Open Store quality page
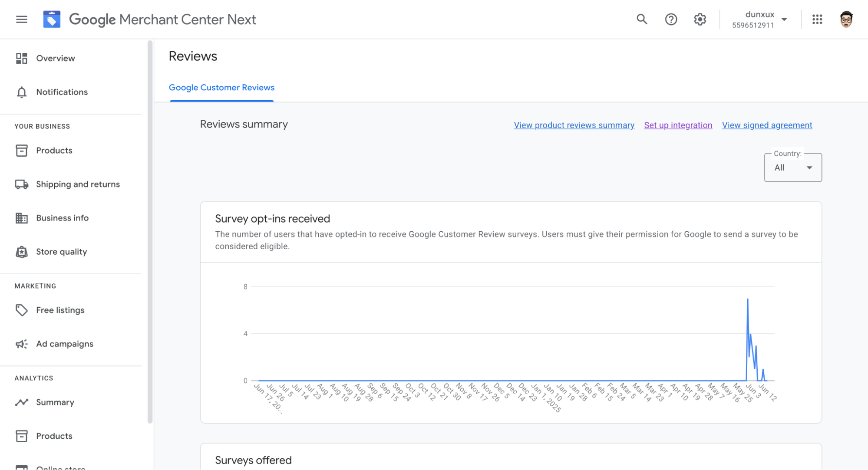The height and width of the screenshot is (470, 868). [61, 252]
